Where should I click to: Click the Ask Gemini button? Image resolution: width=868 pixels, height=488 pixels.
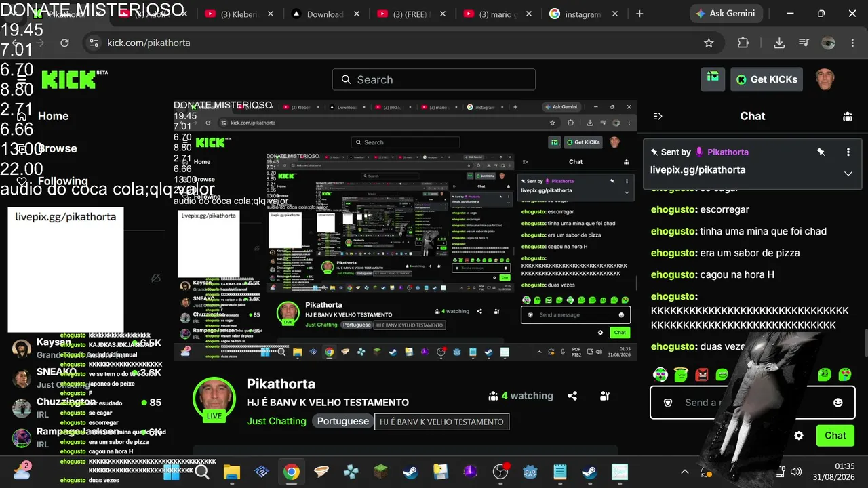point(727,14)
